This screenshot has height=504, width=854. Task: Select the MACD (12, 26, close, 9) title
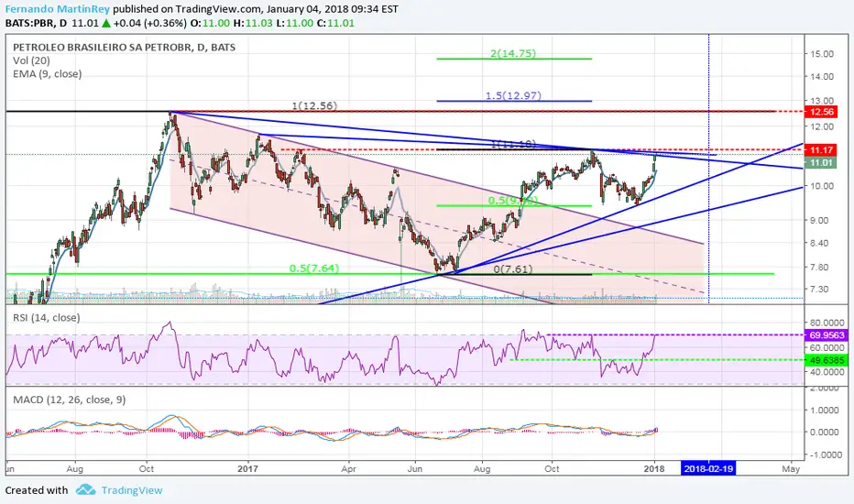click(69, 400)
